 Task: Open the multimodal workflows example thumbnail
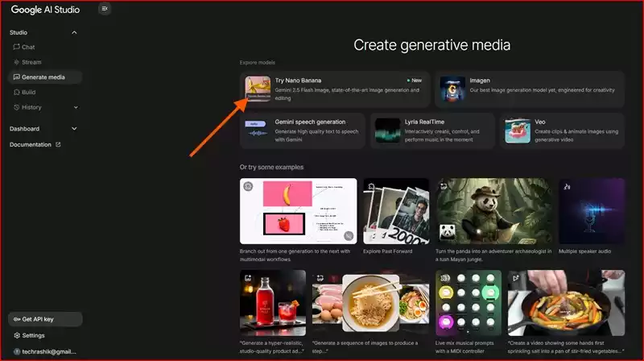click(298, 211)
